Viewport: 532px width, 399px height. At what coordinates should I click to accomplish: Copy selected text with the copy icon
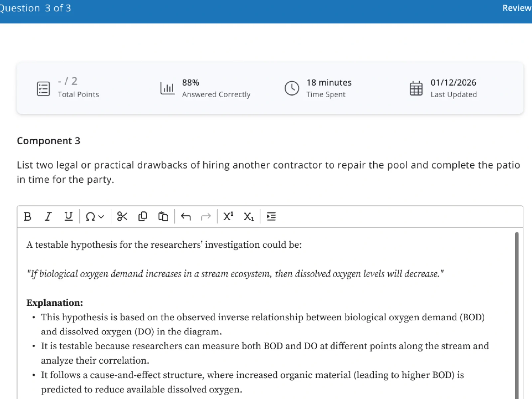click(x=143, y=217)
